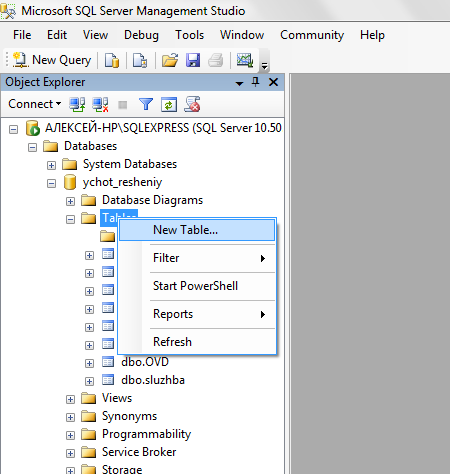Screen dimensions: 450x476
Task: Click the Activity Monitor icon
Action: pos(245,60)
